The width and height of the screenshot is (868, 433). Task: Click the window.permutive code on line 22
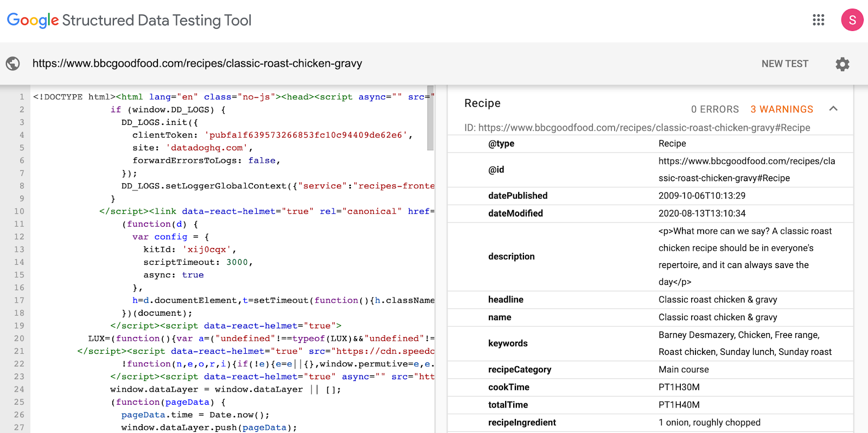tap(278, 364)
